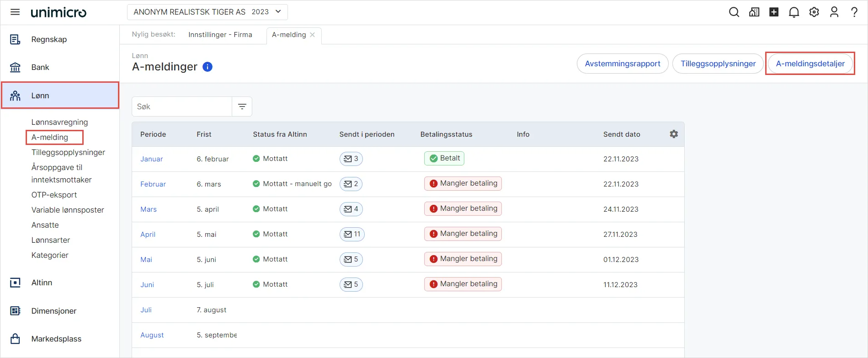The image size is (868, 358).
Task: Open table column settings gear
Action: [x=674, y=134]
